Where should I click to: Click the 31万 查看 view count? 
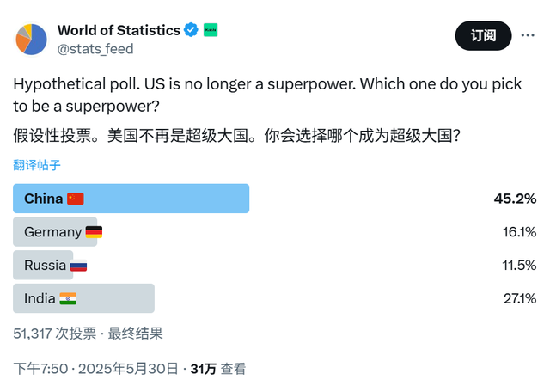point(217,369)
